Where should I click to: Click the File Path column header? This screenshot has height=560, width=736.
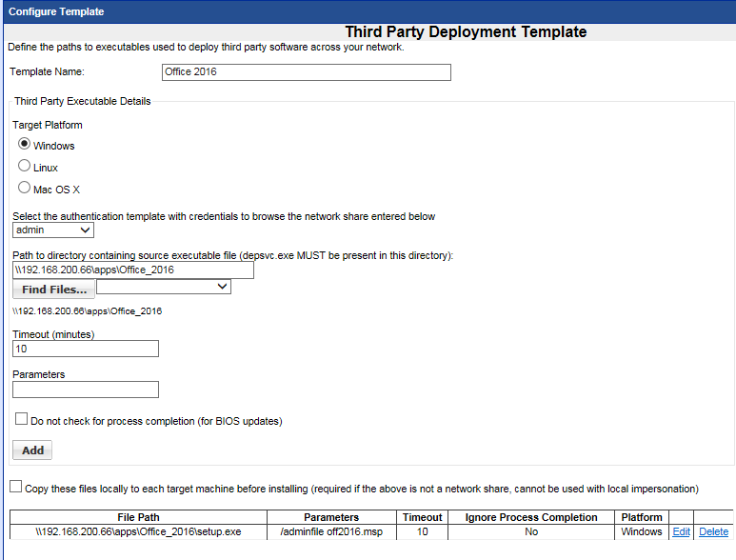click(137, 517)
